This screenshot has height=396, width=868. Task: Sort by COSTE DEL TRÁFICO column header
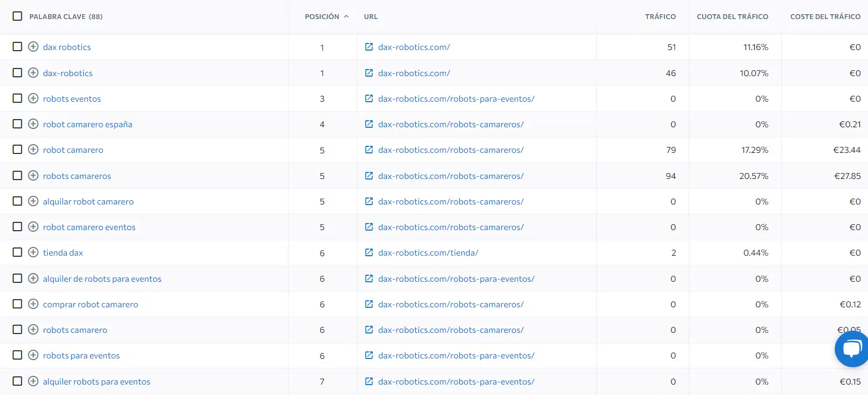[x=826, y=17]
